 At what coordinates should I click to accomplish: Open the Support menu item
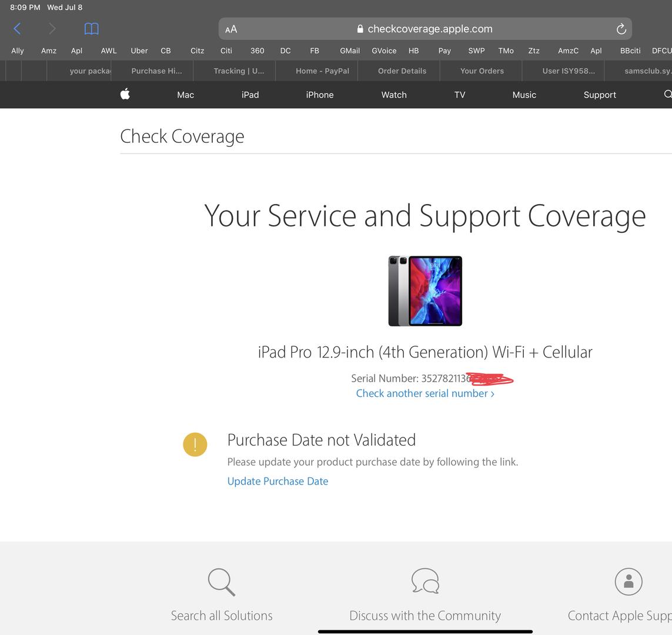pos(600,95)
